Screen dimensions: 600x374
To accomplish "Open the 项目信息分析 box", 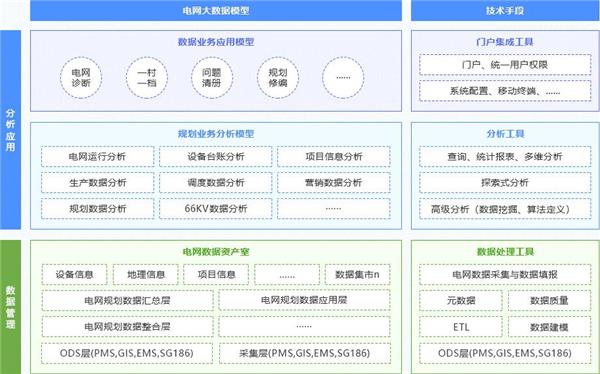I will [334, 156].
